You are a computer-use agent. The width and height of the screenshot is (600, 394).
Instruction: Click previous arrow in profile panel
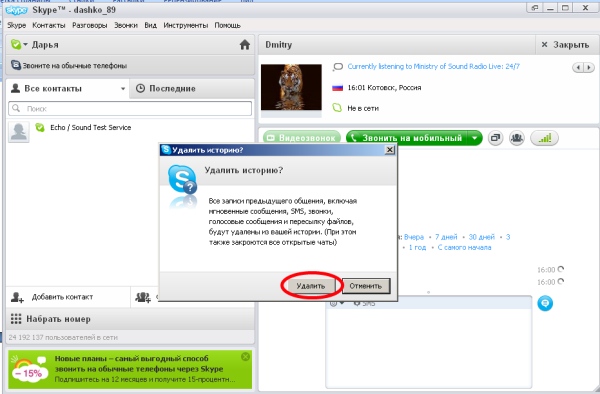tap(578, 67)
